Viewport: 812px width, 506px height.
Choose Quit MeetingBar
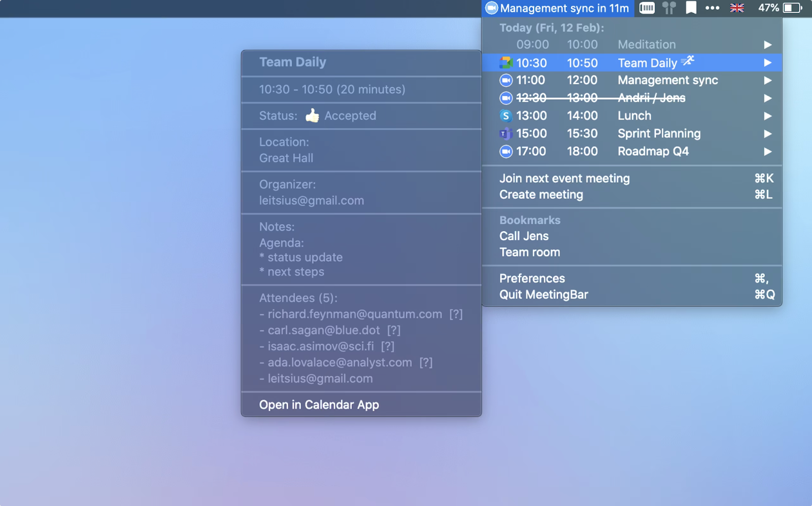click(632, 295)
